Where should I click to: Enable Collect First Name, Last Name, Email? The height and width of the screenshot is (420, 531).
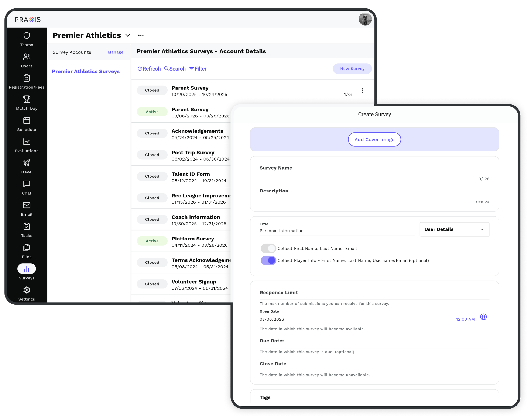tap(268, 249)
